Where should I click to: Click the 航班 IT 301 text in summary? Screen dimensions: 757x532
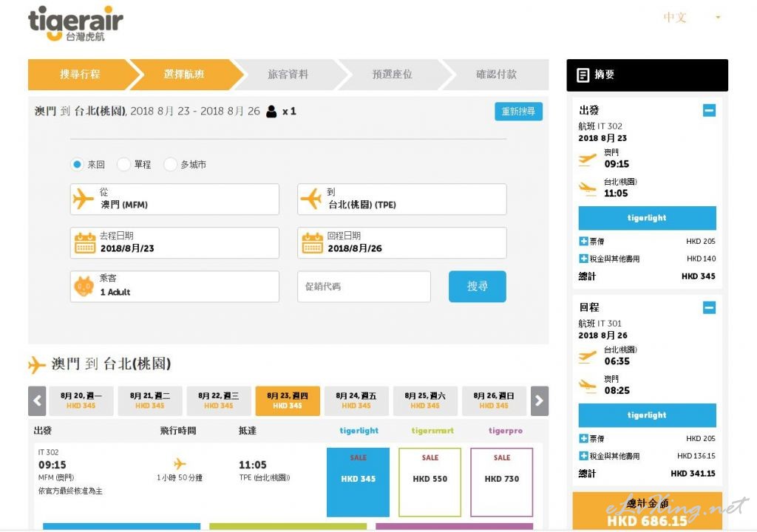coord(600,324)
